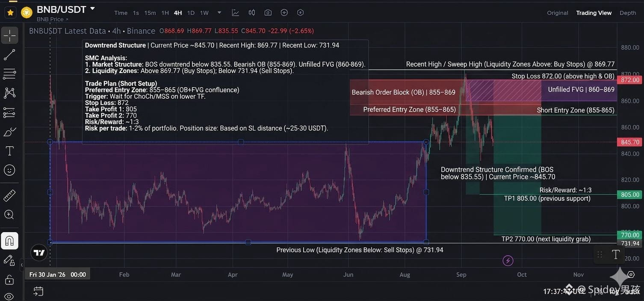This screenshot has width=644, height=301.
Task: Click the add circle plus icon
Action: [284, 13]
